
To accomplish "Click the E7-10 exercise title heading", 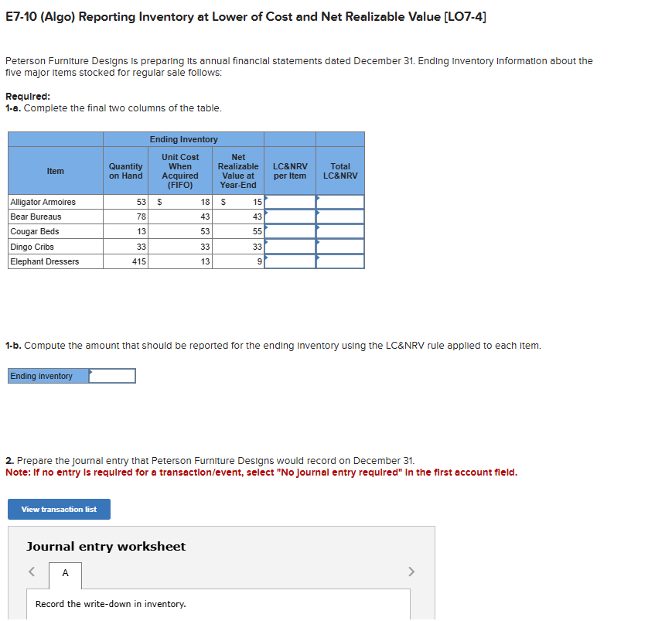I will (246, 17).
